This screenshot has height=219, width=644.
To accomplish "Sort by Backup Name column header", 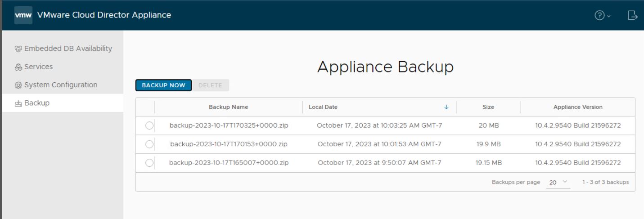I will (229, 107).
